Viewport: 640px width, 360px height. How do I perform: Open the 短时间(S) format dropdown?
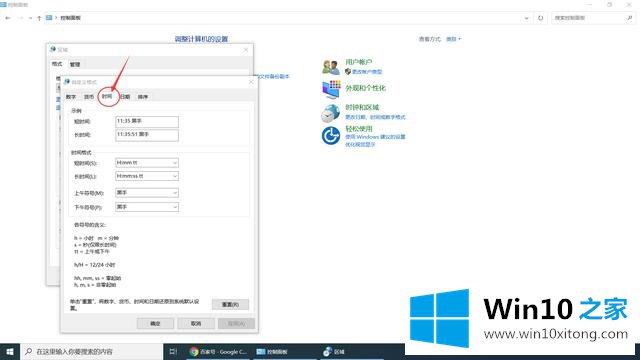coord(147,163)
